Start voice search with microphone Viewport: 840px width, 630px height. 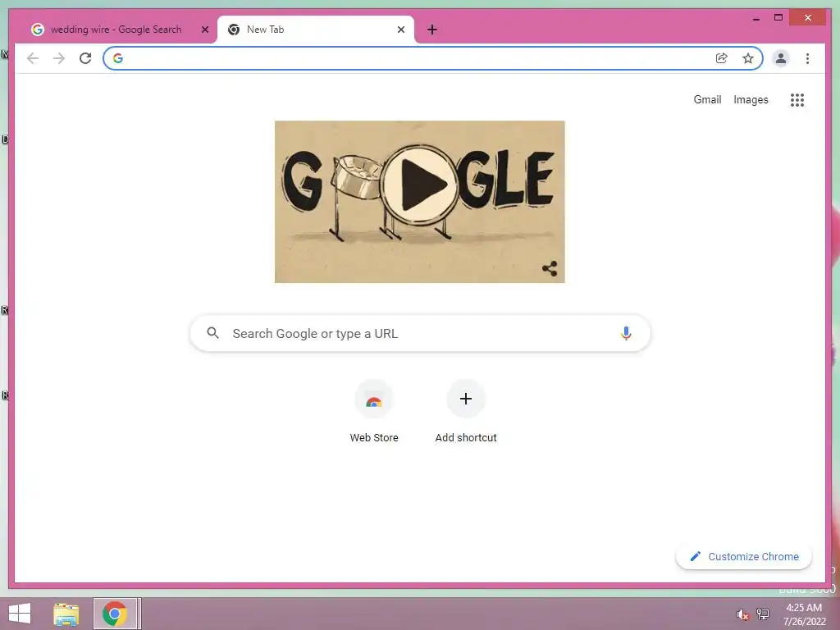626,333
